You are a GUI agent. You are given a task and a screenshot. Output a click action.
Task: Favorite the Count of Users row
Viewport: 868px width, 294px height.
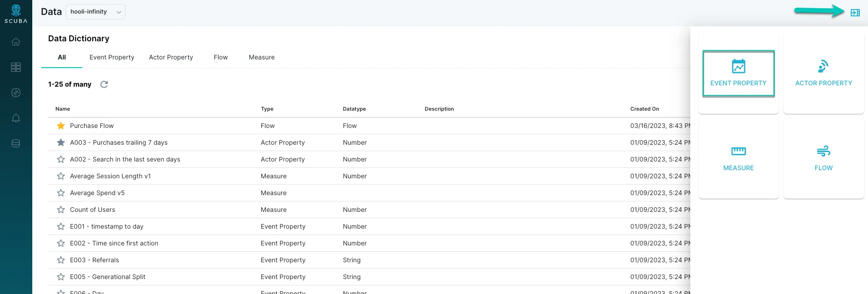[61, 210]
